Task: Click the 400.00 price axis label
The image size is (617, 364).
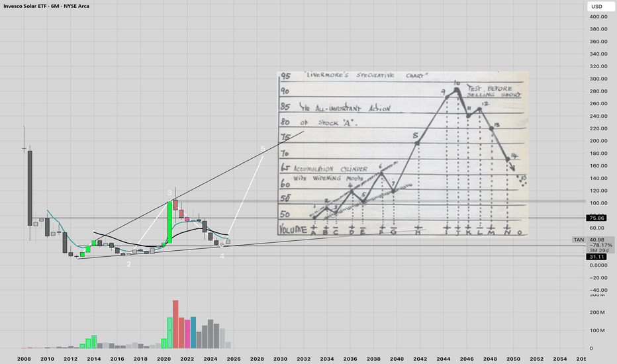Action: point(598,17)
